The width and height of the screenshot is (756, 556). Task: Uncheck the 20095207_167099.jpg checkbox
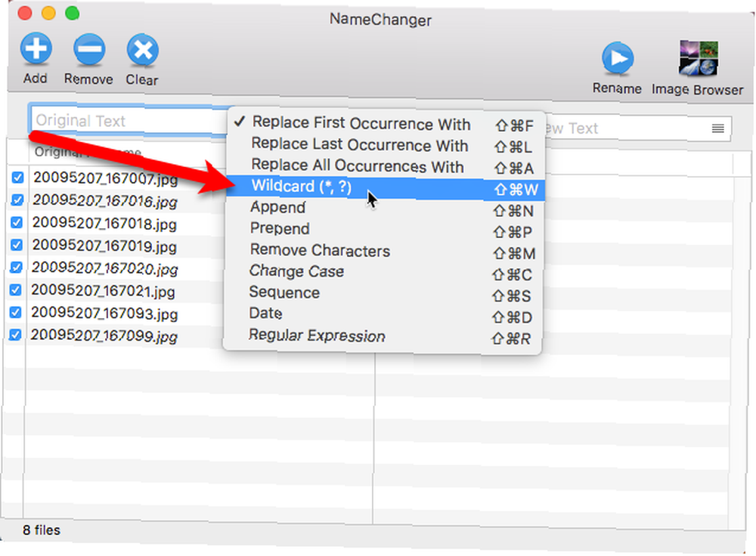pyautogui.click(x=15, y=335)
